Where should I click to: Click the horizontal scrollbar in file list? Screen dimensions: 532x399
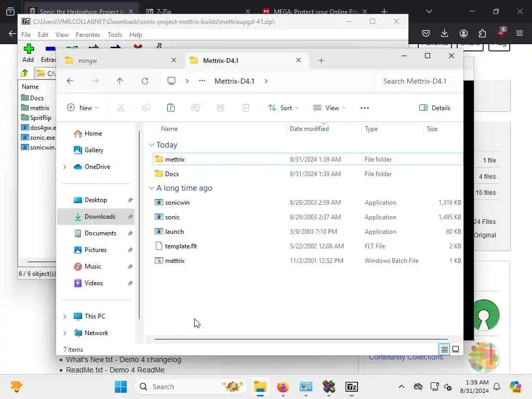(x=301, y=339)
